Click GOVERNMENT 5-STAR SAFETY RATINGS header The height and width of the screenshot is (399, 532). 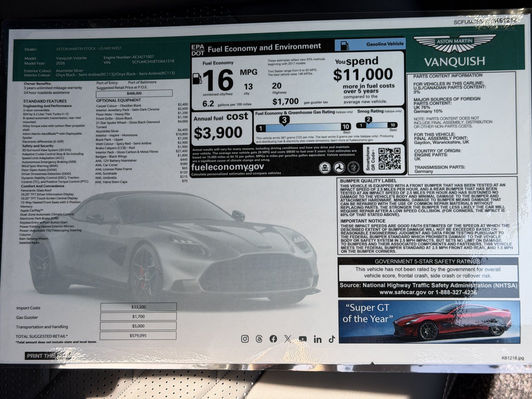pos(428,261)
